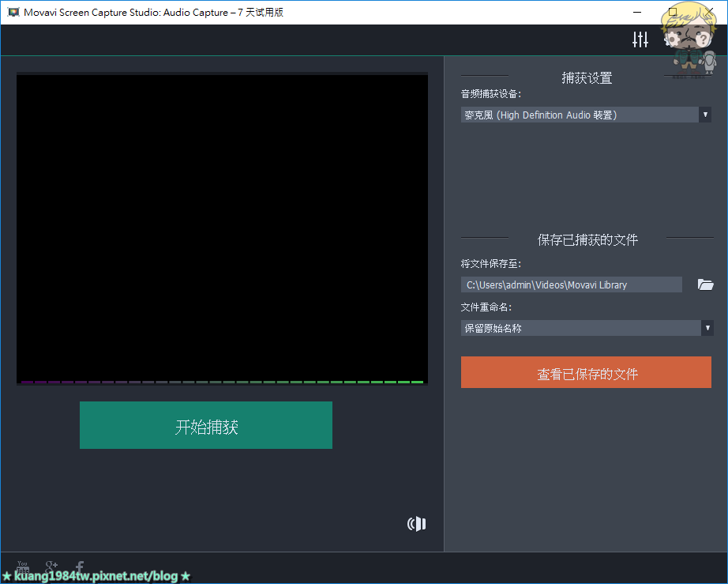Open the 保留原始名称 combo box

click(x=587, y=328)
